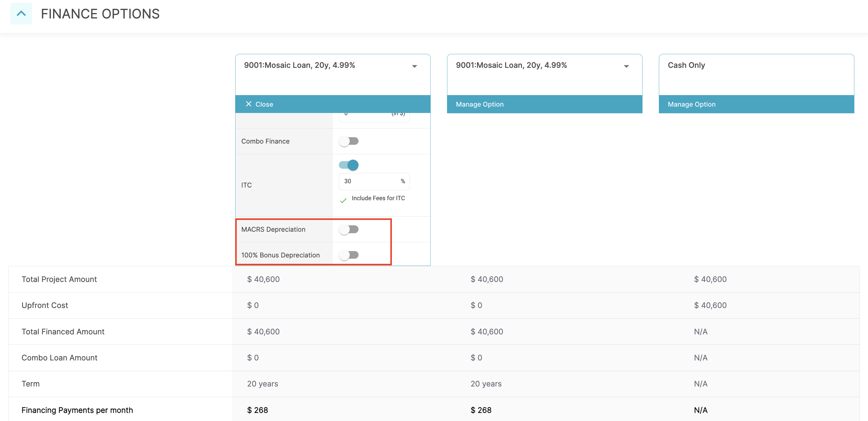Uncheck Include Fees for ITC
Image resolution: width=868 pixels, height=421 pixels.
coord(343,201)
